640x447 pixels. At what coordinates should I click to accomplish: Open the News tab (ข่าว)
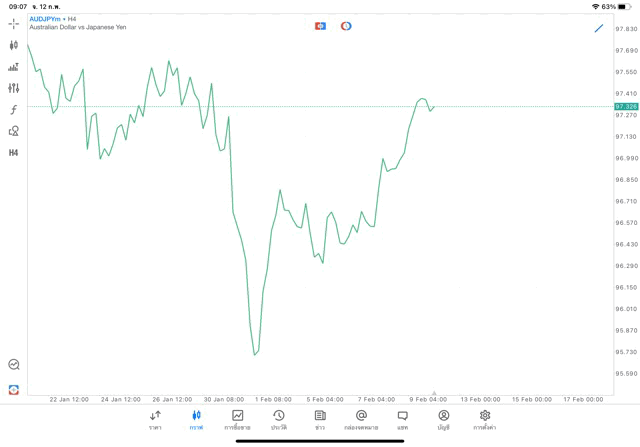[320, 420]
